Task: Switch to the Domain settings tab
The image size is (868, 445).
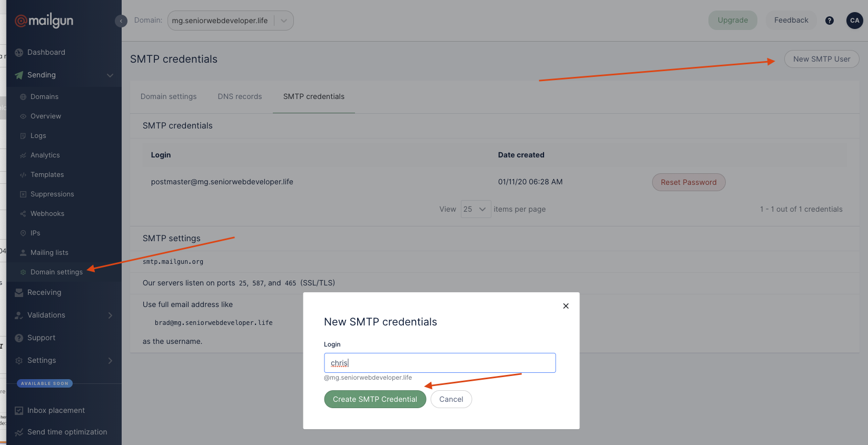Action: [x=169, y=96]
